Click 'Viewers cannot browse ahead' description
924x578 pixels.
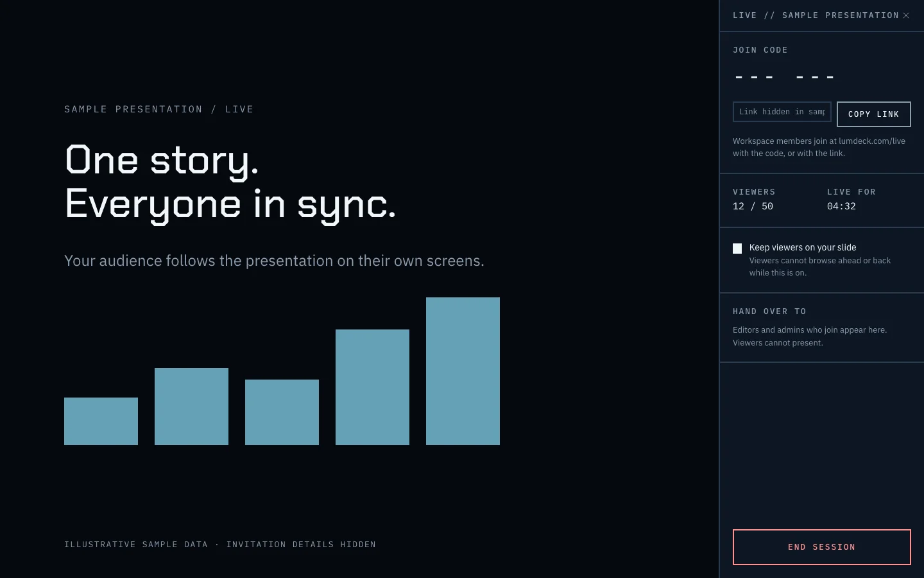tap(820, 267)
